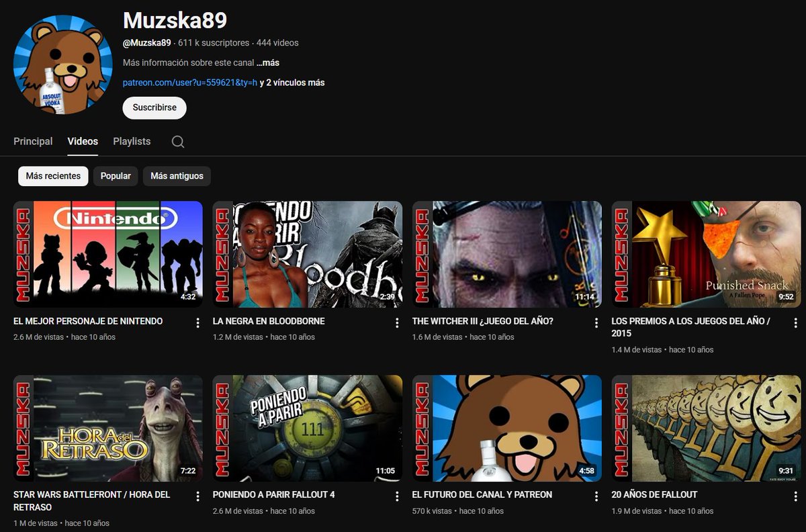Click the Muzska89 channel name heading
This screenshot has height=532, width=806.
pos(175,20)
